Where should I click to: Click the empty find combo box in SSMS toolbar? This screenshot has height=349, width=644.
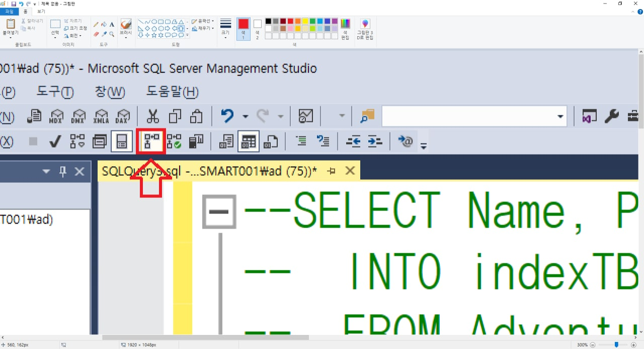coord(474,116)
